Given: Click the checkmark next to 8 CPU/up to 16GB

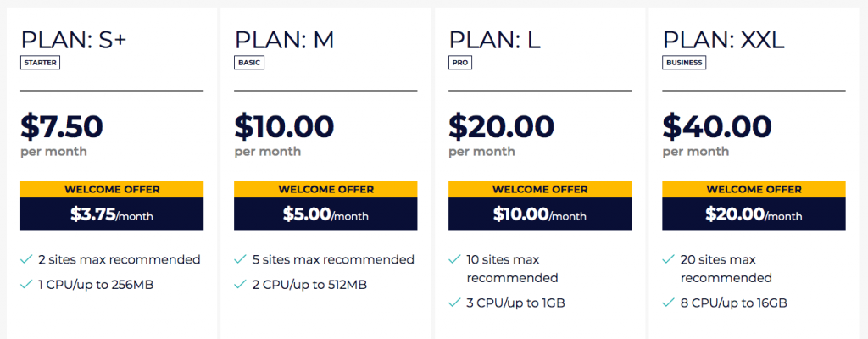Looking at the screenshot, I should [x=668, y=303].
